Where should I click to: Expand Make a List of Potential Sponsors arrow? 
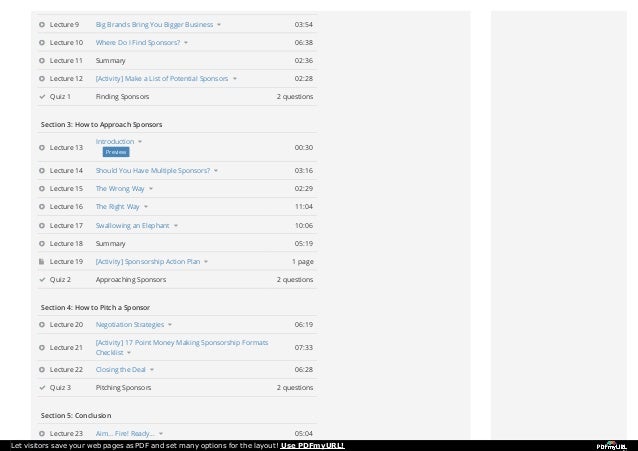pos(235,79)
